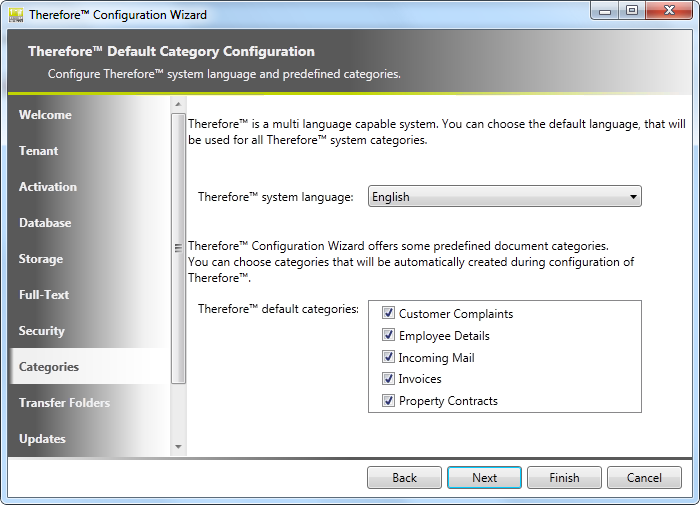Uncheck the Customer Complaints category
The width and height of the screenshot is (700, 505).
pyautogui.click(x=389, y=314)
